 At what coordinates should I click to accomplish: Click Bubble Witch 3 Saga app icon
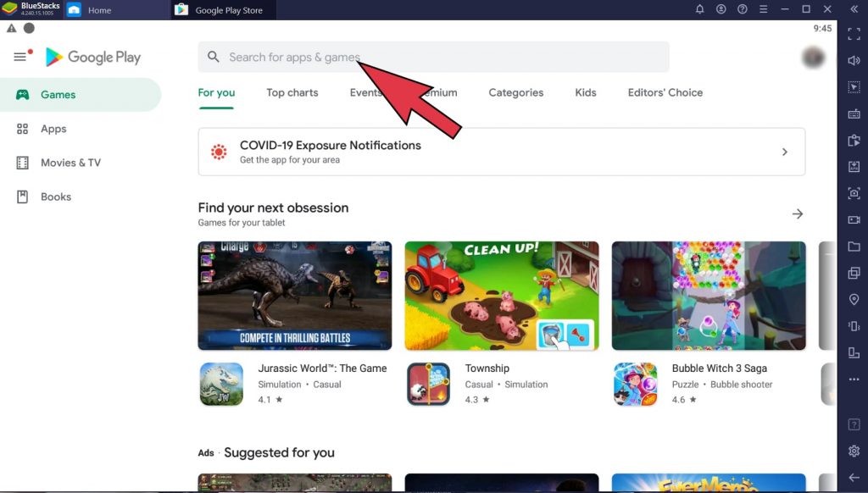[x=636, y=384]
